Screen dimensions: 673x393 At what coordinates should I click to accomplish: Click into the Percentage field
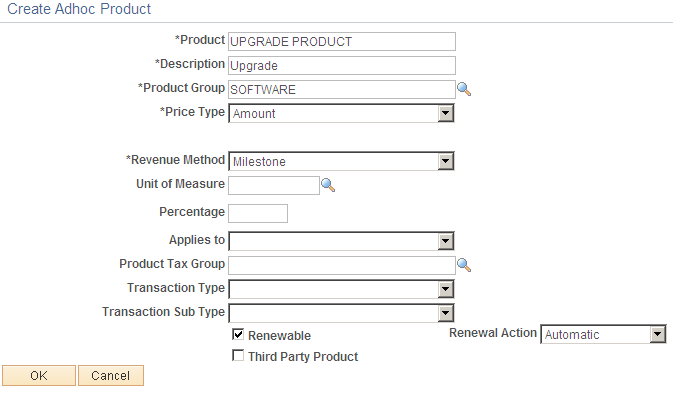(x=258, y=213)
